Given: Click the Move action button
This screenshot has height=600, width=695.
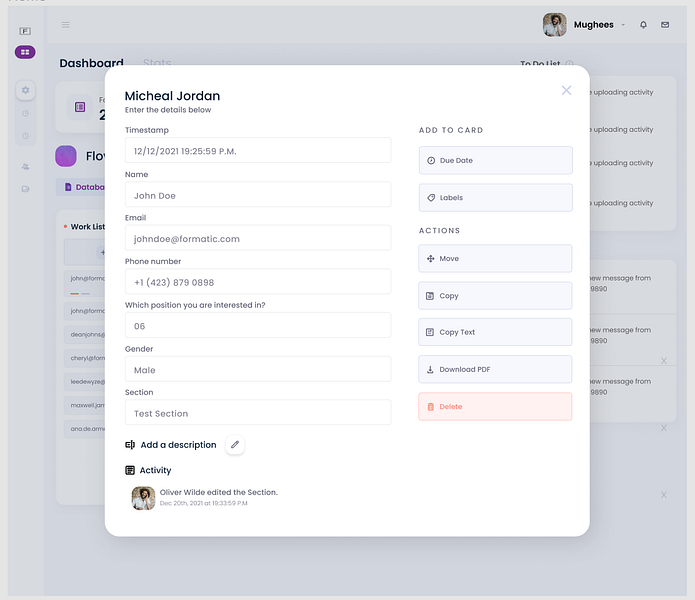Looking at the screenshot, I should coord(495,258).
